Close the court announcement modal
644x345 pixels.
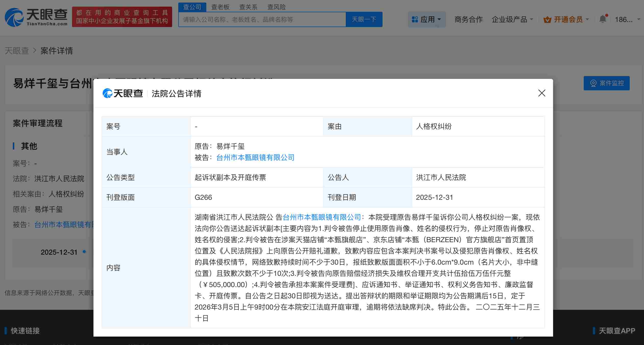click(542, 93)
